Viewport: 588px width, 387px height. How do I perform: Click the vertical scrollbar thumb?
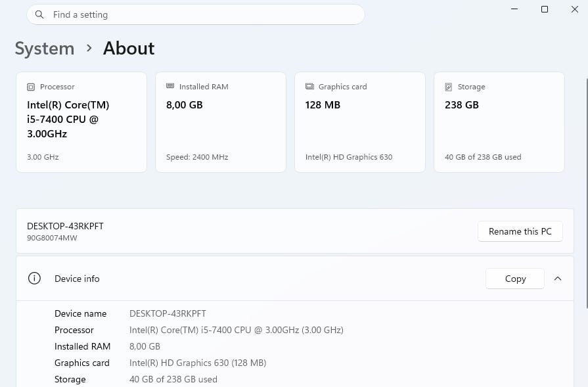click(587, 193)
